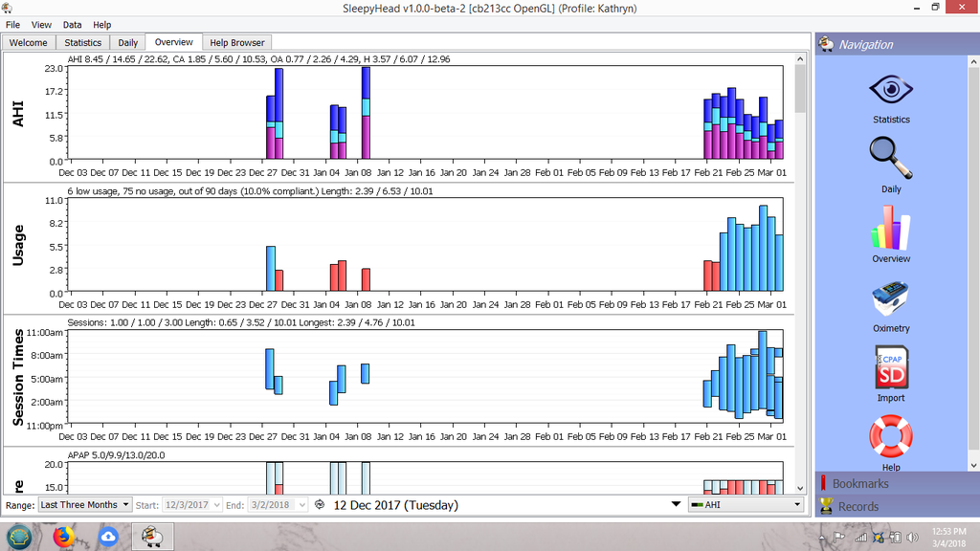This screenshot has width=980, height=551.
Task: Open the Oximetry icon in Navigation
Action: pos(891,298)
